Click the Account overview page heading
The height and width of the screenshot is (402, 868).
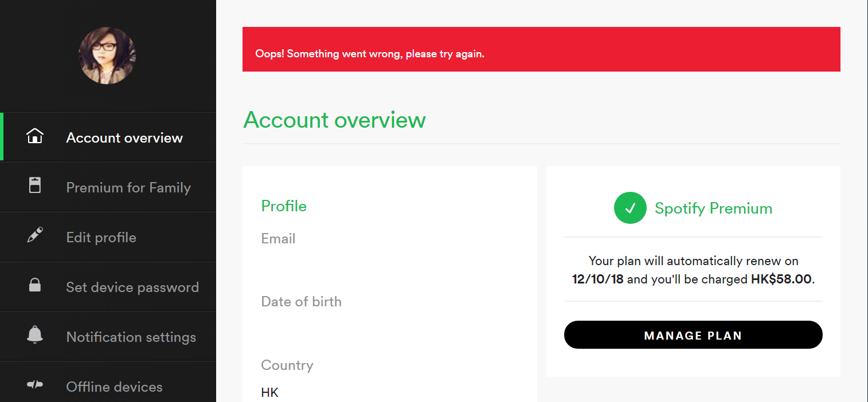335,120
